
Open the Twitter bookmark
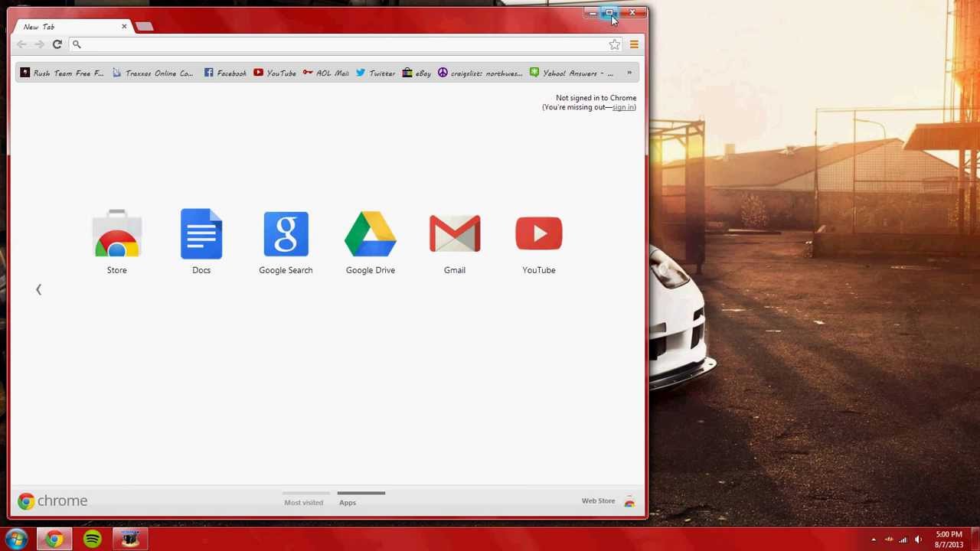(x=375, y=73)
